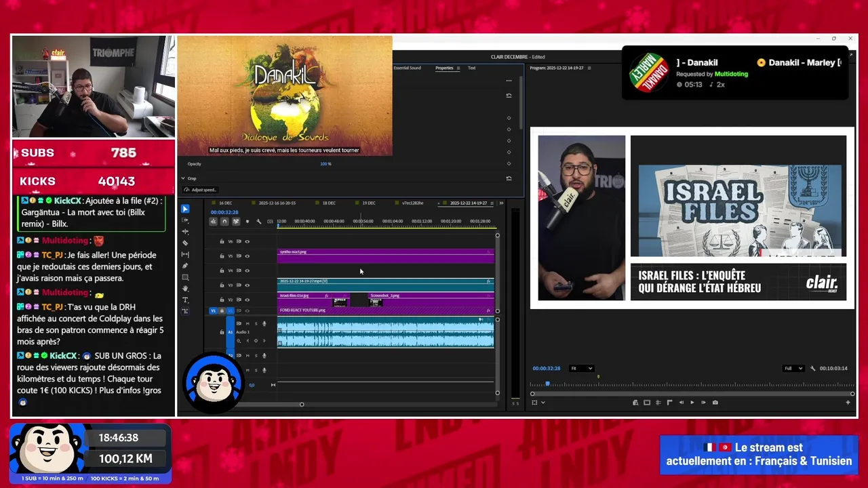Viewport: 868px width, 488px height.
Task: Click Program monitor playhead marker
Action: 547,384
